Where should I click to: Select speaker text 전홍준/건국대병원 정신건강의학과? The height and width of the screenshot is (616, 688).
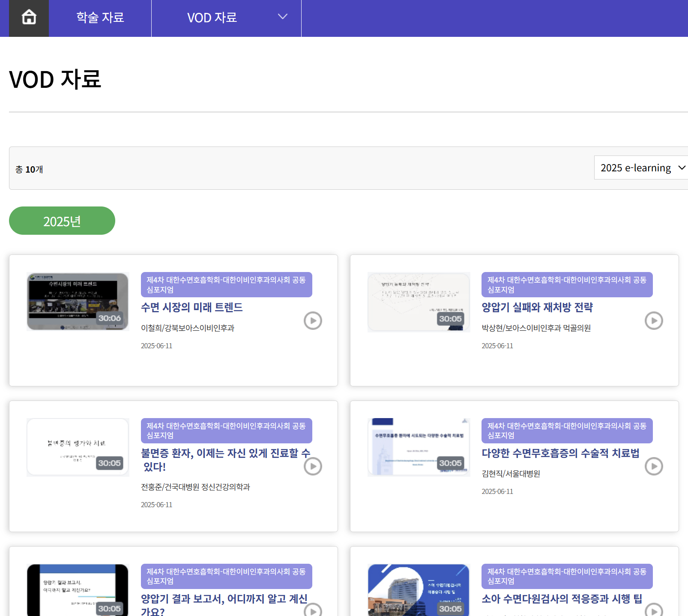[x=195, y=487]
